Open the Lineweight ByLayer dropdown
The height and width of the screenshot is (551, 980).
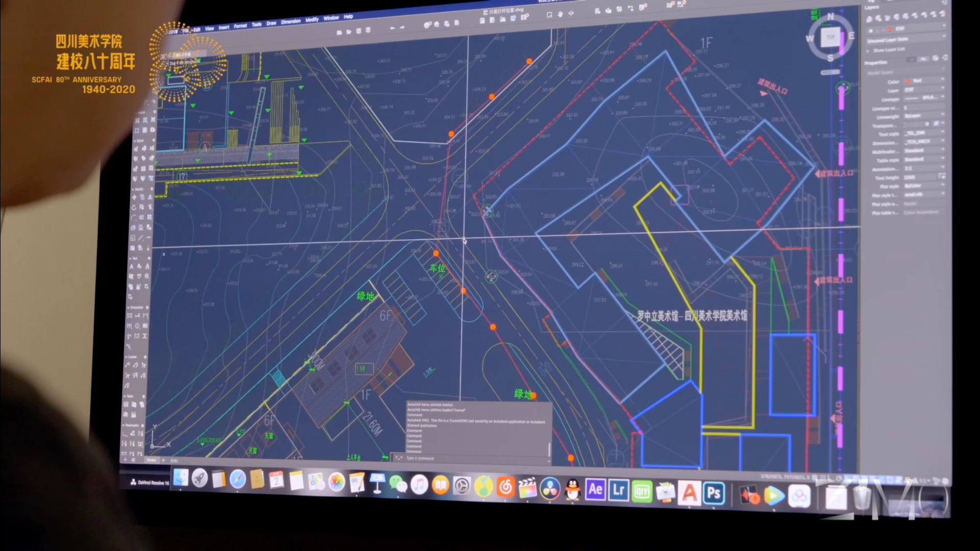pyautogui.click(x=924, y=116)
